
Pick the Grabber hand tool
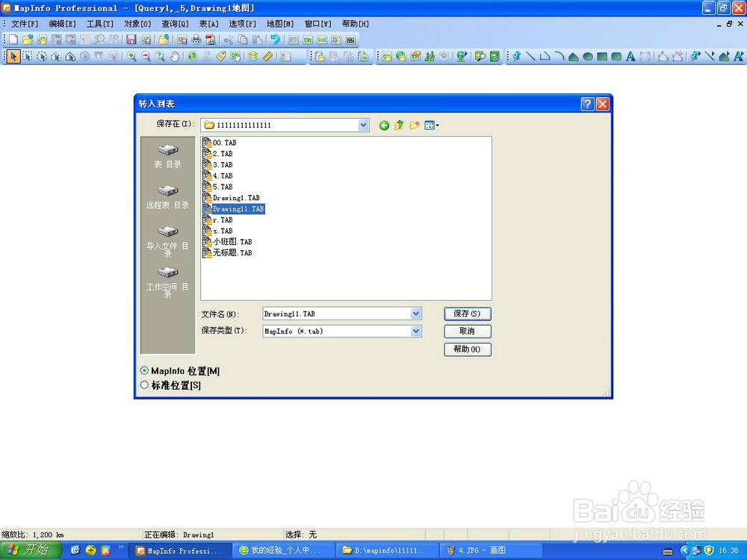(175, 56)
